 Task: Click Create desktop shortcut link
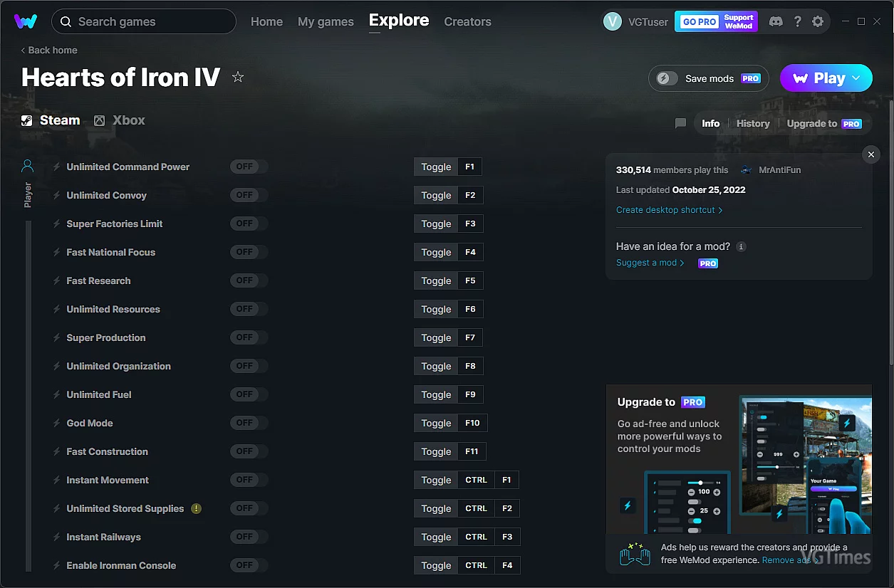click(670, 210)
